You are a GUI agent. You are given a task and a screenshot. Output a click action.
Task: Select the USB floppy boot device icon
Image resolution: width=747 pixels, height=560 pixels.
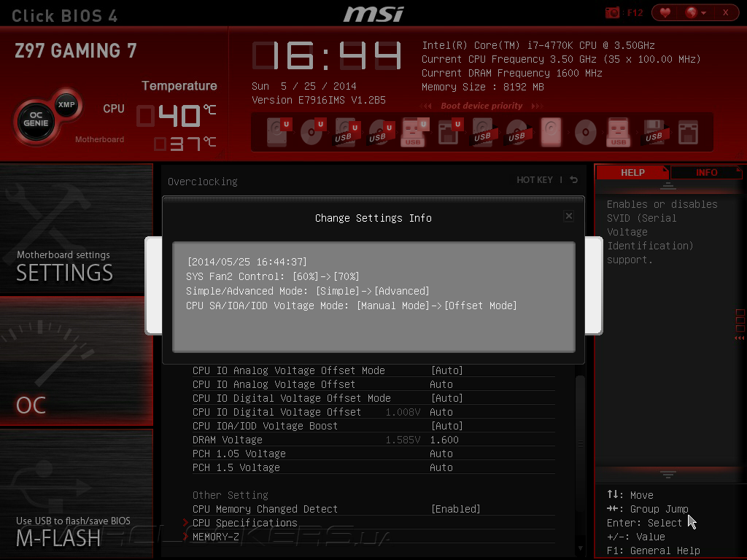[x=654, y=132]
